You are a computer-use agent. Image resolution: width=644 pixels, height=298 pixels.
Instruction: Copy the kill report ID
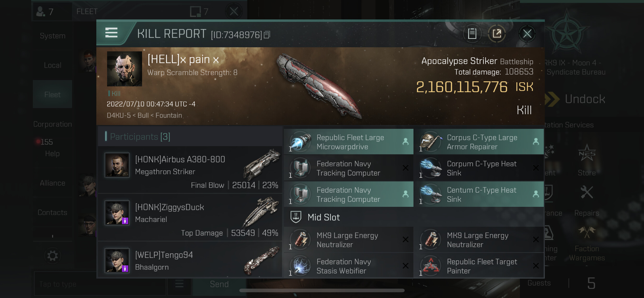tap(267, 35)
